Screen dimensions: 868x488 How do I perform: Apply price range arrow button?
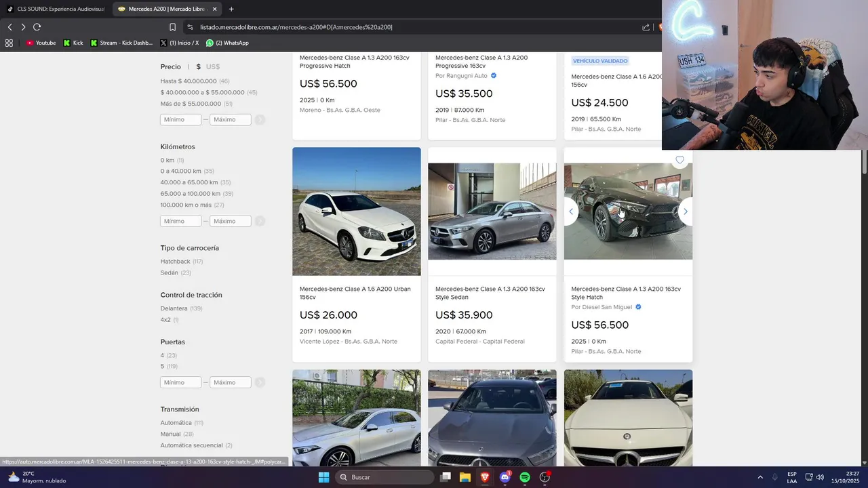click(260, 119)
